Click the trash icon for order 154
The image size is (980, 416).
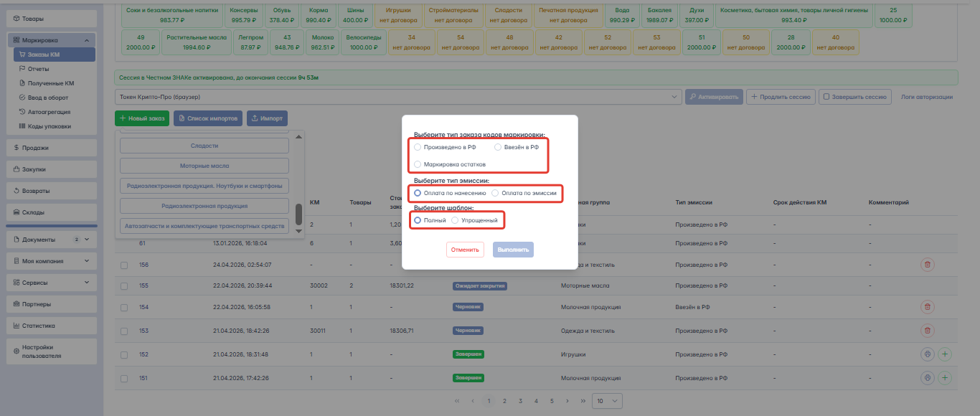tap(928, 307)
